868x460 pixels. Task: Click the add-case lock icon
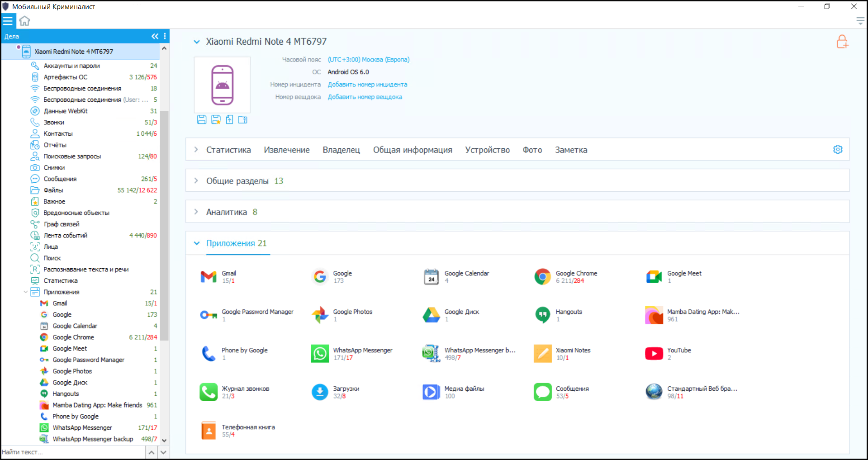click(842, 42)
